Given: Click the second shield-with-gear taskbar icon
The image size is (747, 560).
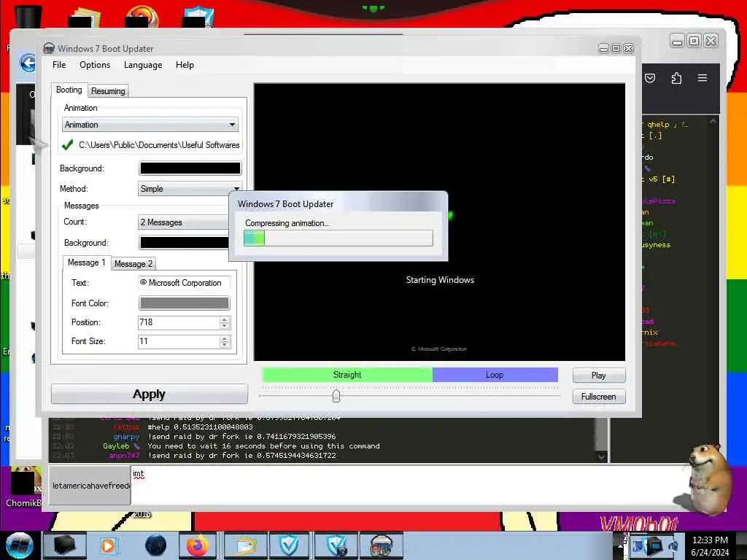Looking at the screenshot, I should (x=336, y=545).
